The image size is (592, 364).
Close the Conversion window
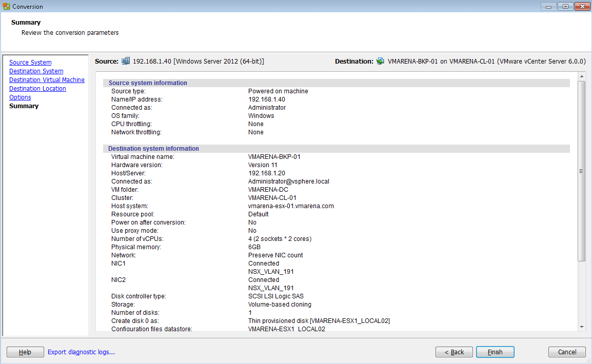pos(582,7)
